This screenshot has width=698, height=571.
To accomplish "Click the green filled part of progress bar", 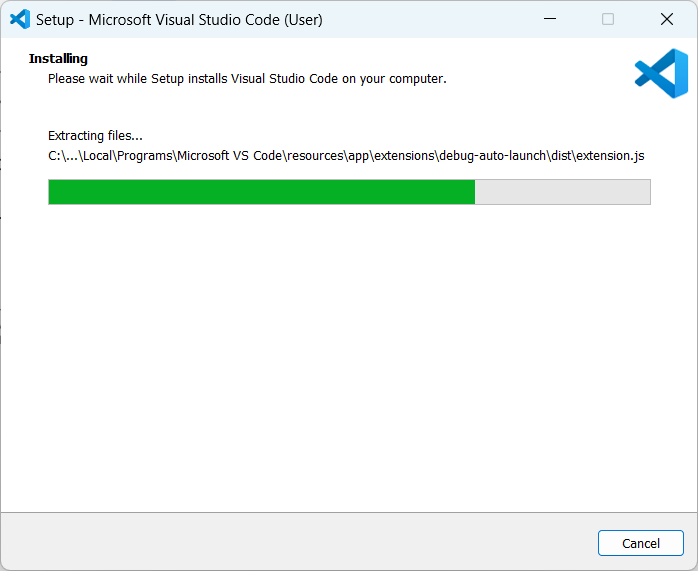I will (261, 192).
